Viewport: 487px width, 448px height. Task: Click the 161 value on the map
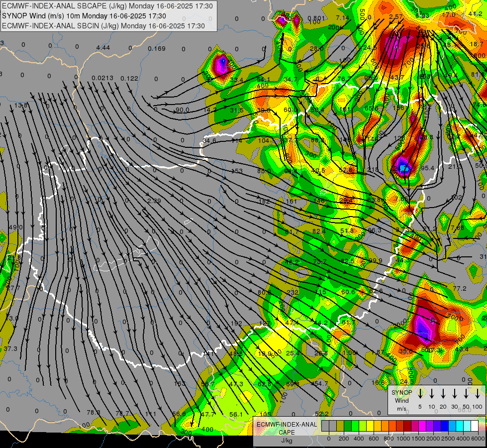pos(292,202)
